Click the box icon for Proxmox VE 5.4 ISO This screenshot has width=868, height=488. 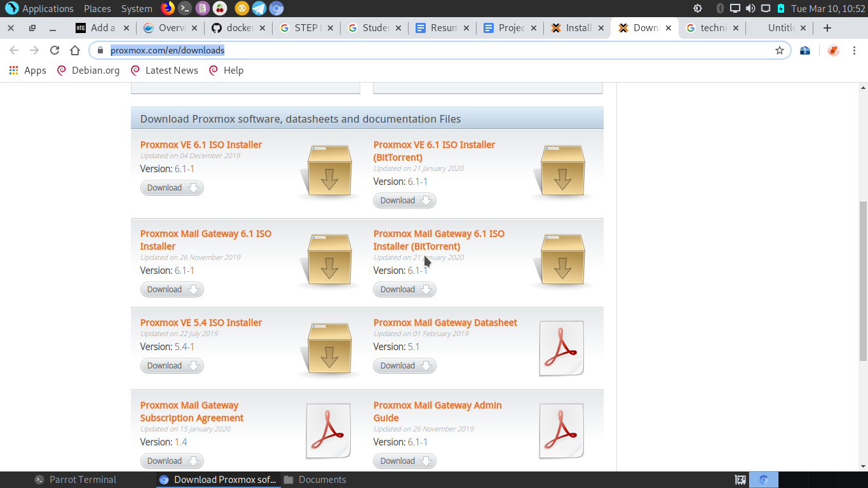[x=329, y=348]
